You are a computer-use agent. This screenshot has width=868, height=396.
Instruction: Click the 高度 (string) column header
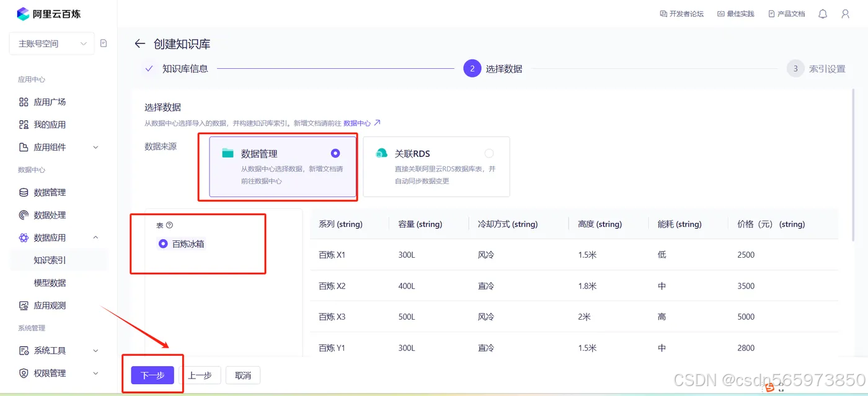pos(600,224)
